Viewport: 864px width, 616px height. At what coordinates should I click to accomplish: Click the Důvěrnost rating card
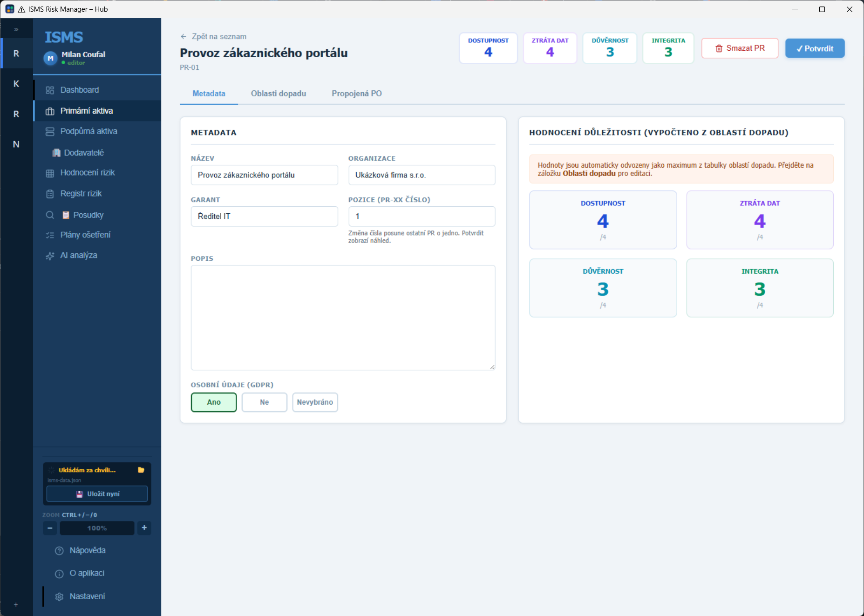603,288
